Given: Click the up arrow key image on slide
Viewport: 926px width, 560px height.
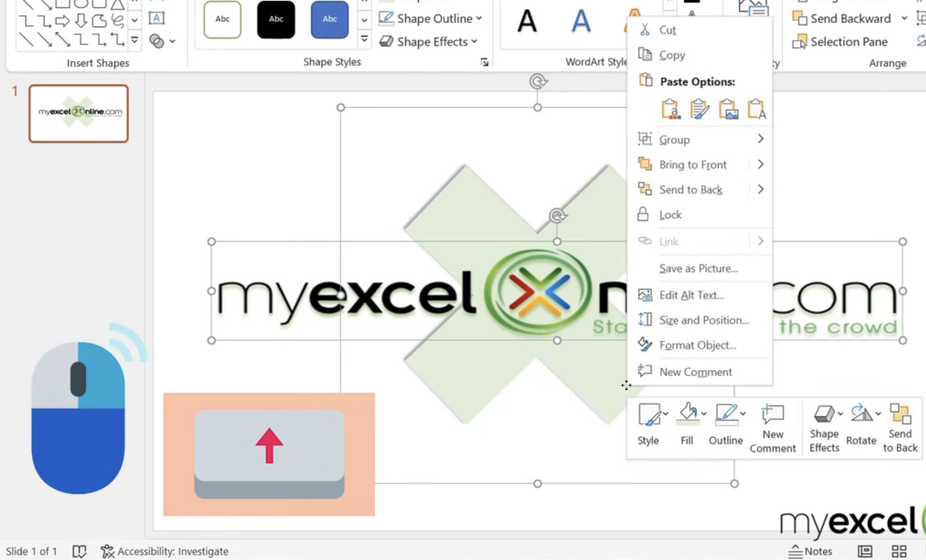Looking at the screenshot, I should point(269,454).
